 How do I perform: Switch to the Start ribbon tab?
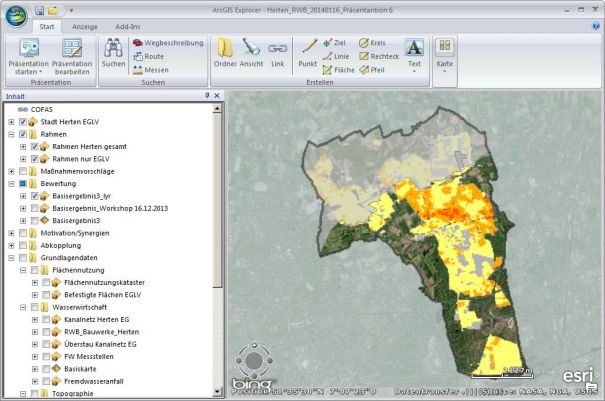pos(47,27)
